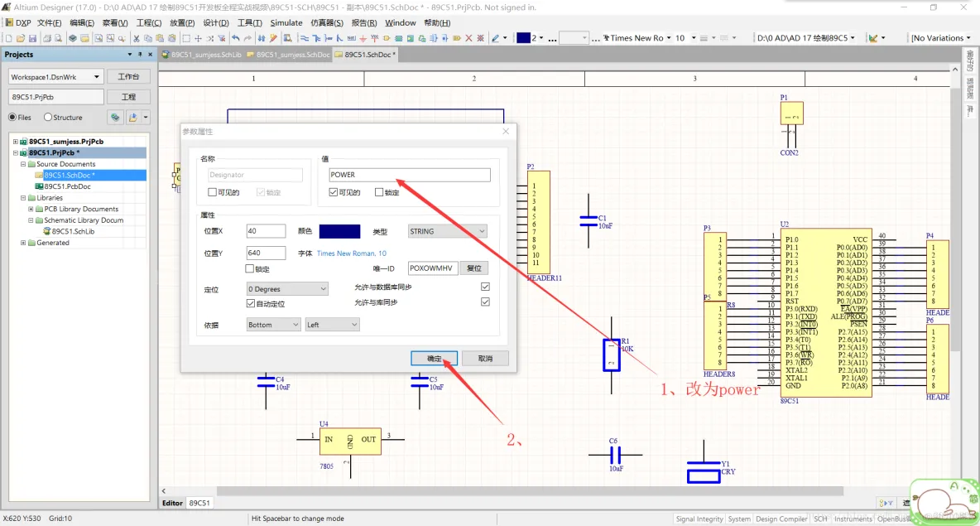Select the Place Wire tool
The height and width of the screenshot is (526, 980).
[x=305, y=38]
